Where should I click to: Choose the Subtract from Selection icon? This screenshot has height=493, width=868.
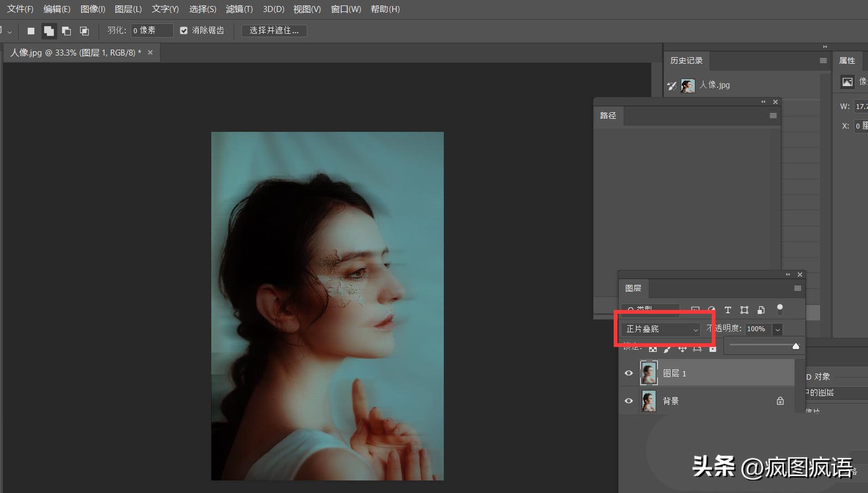66,31
